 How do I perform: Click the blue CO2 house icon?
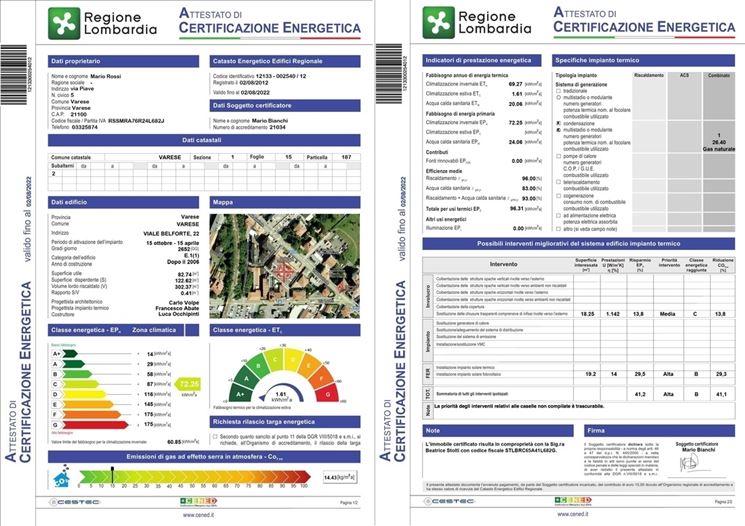(62, 478)
